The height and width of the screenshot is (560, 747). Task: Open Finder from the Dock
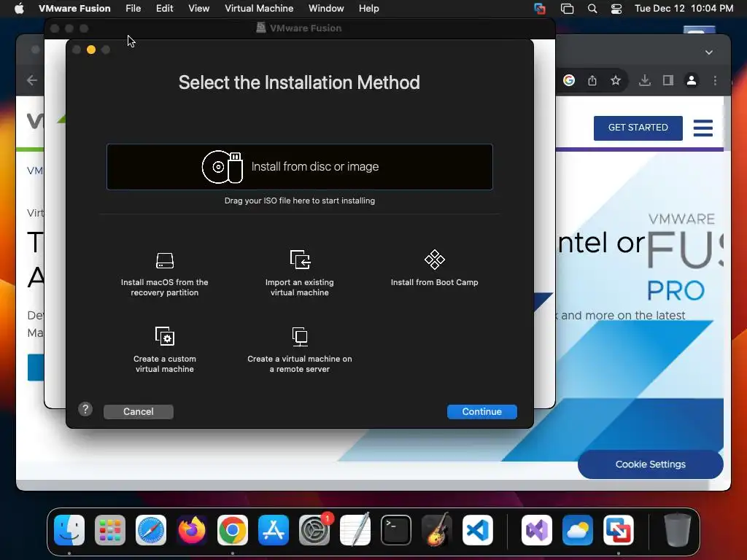[69, 530]
